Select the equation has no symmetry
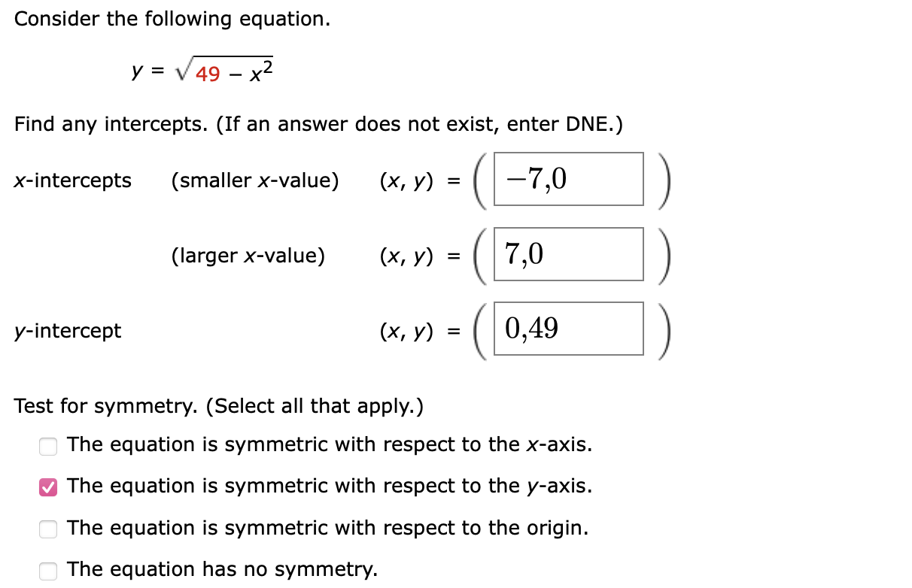Screen dimensions: 912x588 coord(48,571)
